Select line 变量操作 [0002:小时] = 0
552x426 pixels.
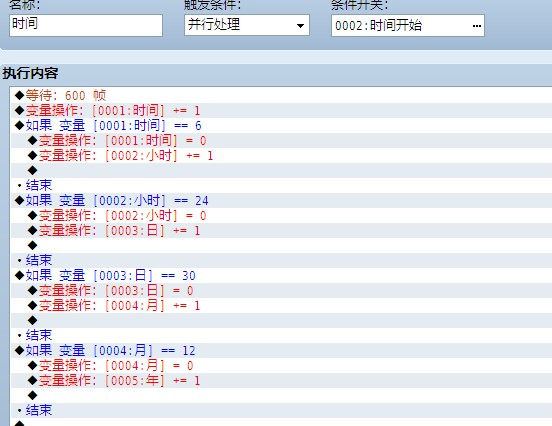click(282, 215)
